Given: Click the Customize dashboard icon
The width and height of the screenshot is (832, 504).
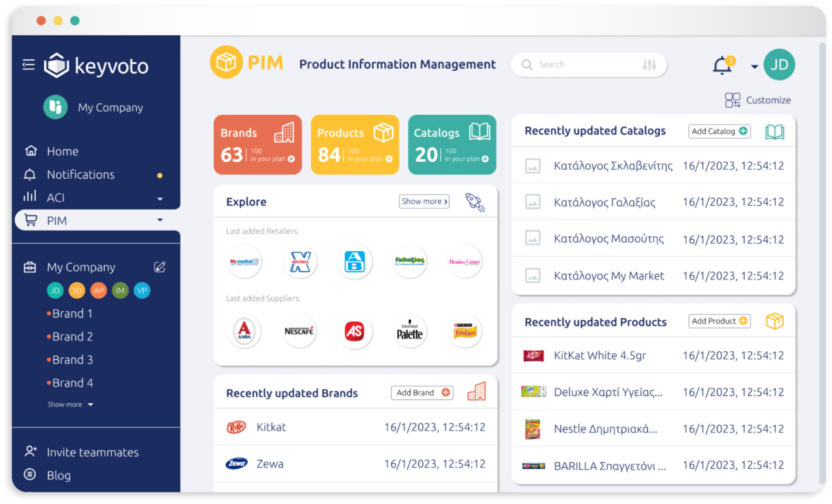Looking at the screenshot, I should click(x=733, y=100).
